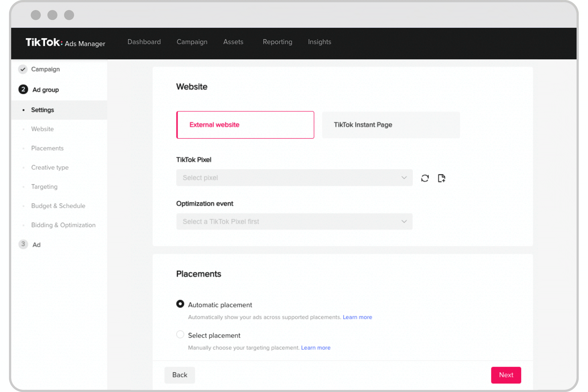Open the TikTok Pixel dropdown
588x392 pixels.
293,177
